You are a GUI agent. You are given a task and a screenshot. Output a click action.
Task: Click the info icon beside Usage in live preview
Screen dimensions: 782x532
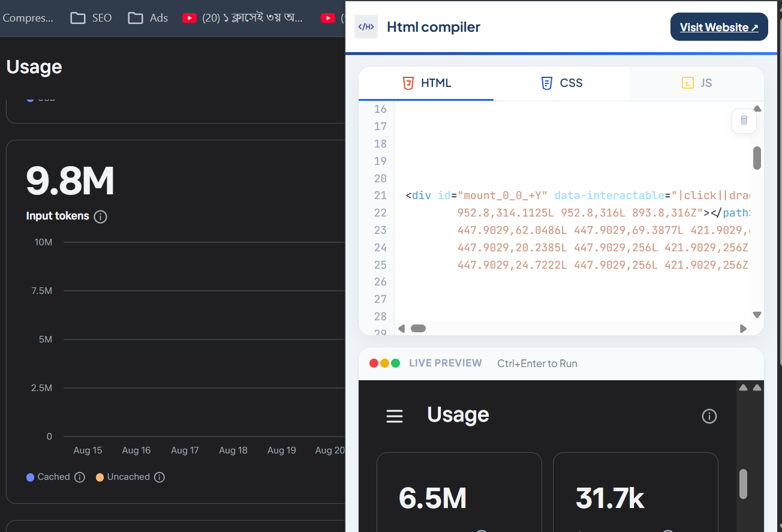[709, 416]
